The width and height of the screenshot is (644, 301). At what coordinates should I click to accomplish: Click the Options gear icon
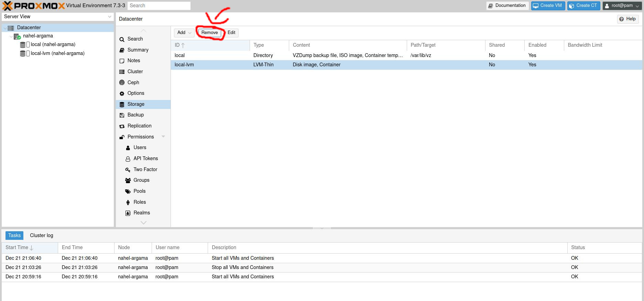point(122,93)
